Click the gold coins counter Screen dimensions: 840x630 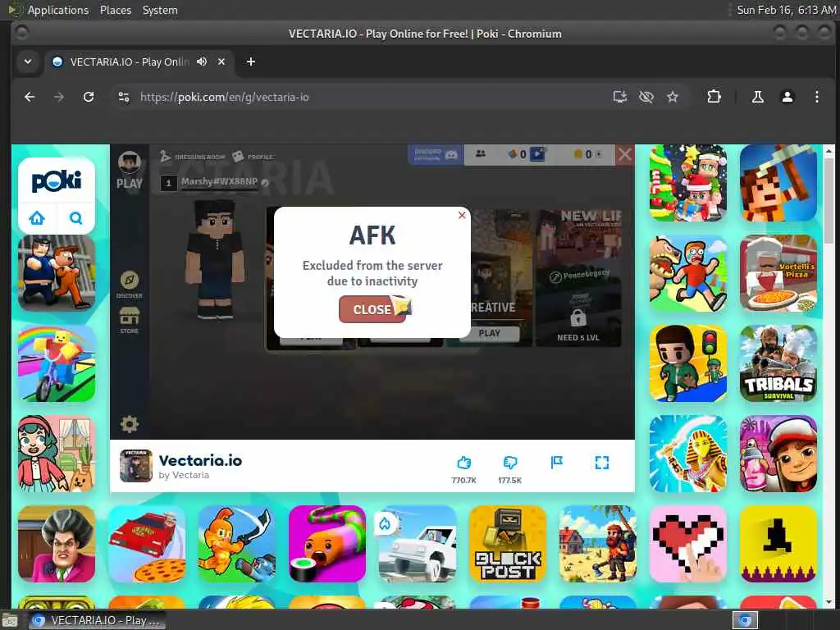click(x=587, y=154)
